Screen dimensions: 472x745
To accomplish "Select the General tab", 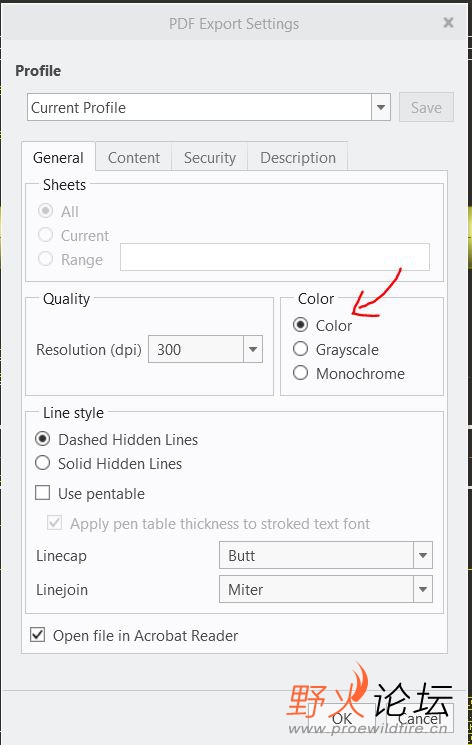I will pos(58,157).
